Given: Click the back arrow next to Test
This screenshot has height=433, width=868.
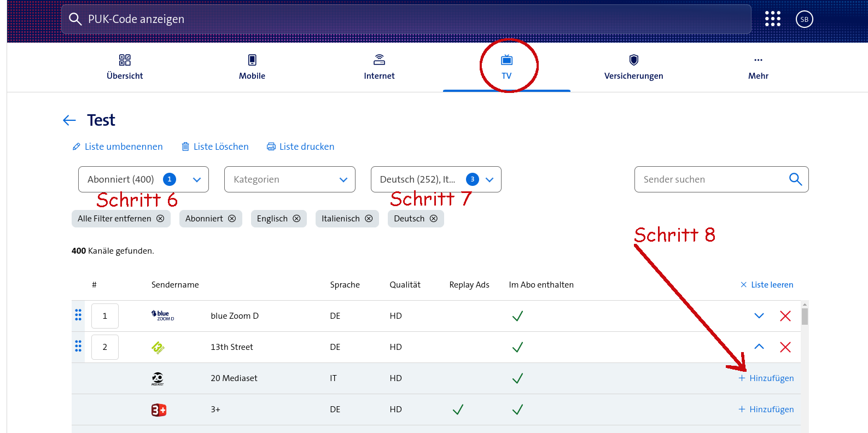Looking at the screenshot, I should tap(69, 120).
